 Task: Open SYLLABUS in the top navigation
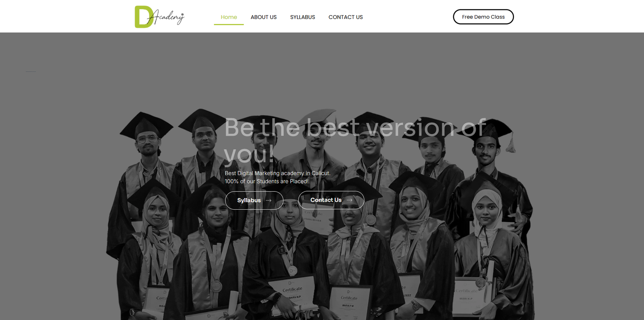click(303, 17)
